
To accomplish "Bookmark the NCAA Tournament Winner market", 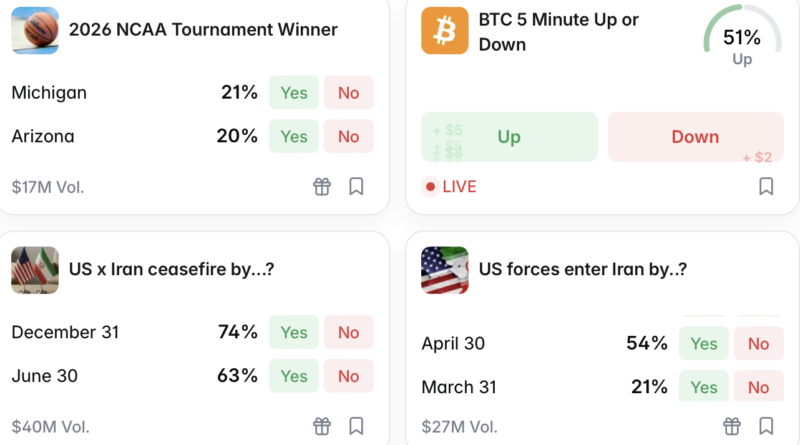I will pos(356,186).
